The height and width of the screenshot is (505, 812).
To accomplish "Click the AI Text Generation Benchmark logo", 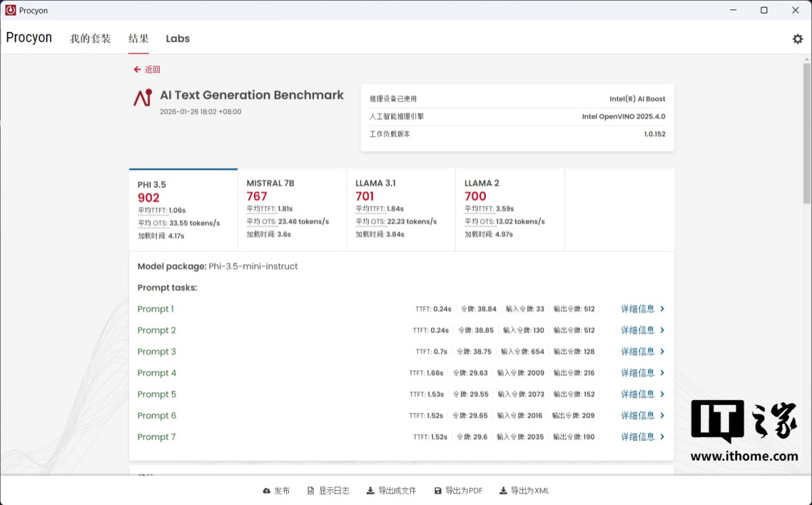I will click(x=143, y=97).
